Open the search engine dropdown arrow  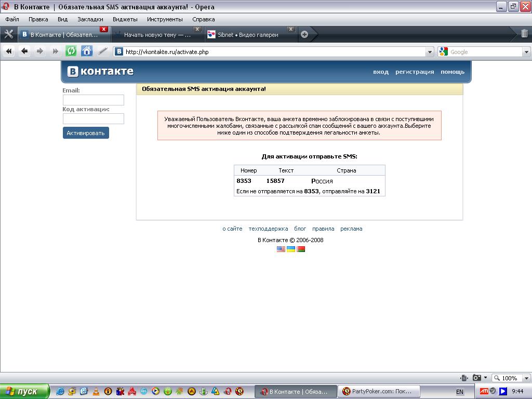click(526, 52)
